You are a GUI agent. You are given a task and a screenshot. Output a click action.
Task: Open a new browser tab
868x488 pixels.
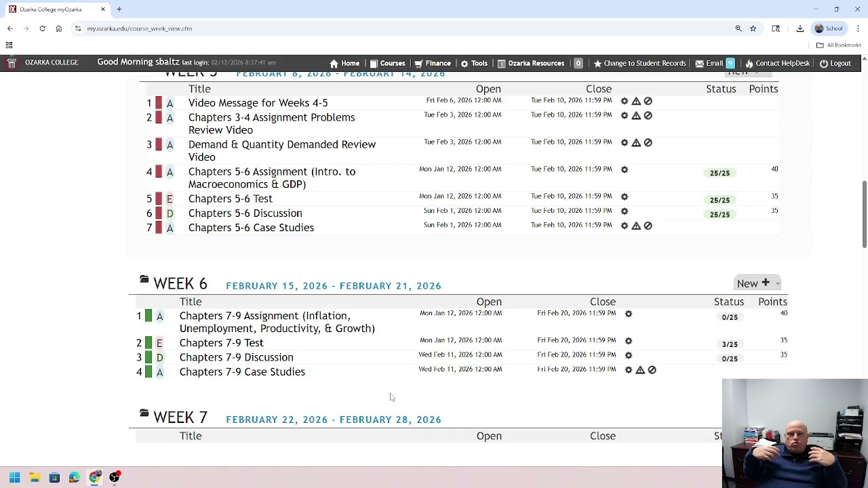119,9
